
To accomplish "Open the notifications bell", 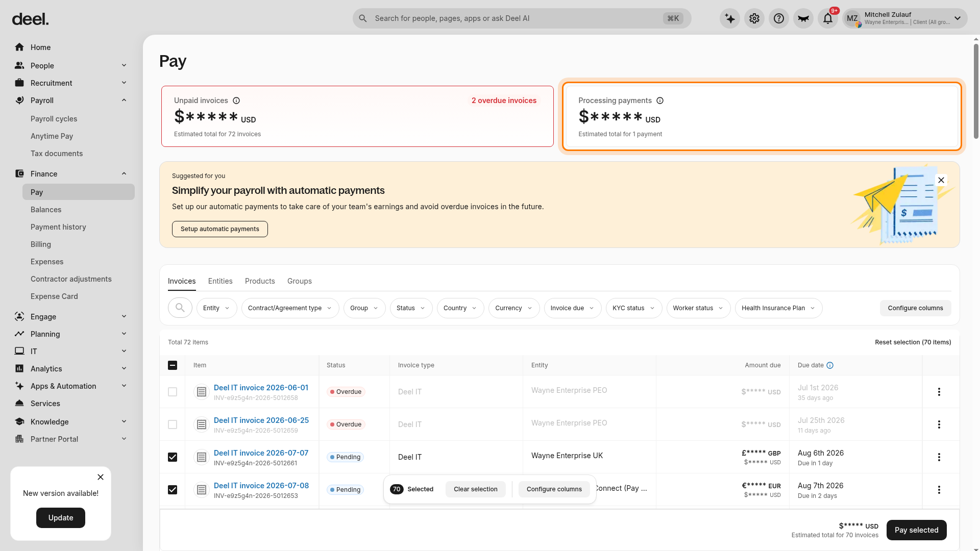I will coord(828,18).
